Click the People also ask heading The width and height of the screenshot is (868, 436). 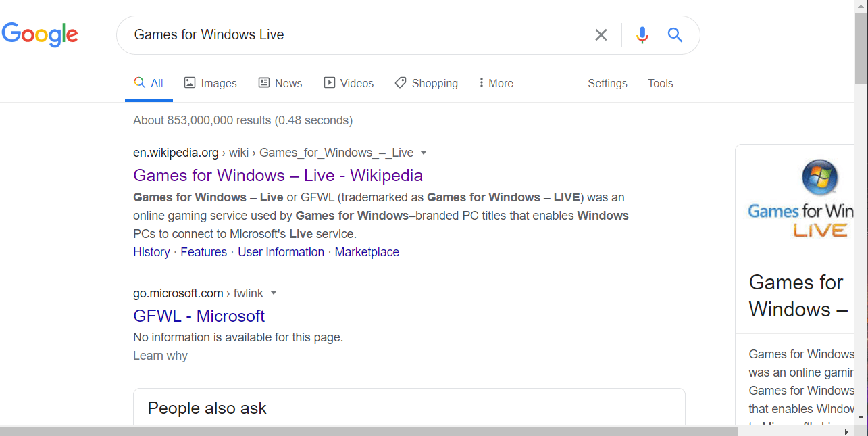tap(207, 408)
